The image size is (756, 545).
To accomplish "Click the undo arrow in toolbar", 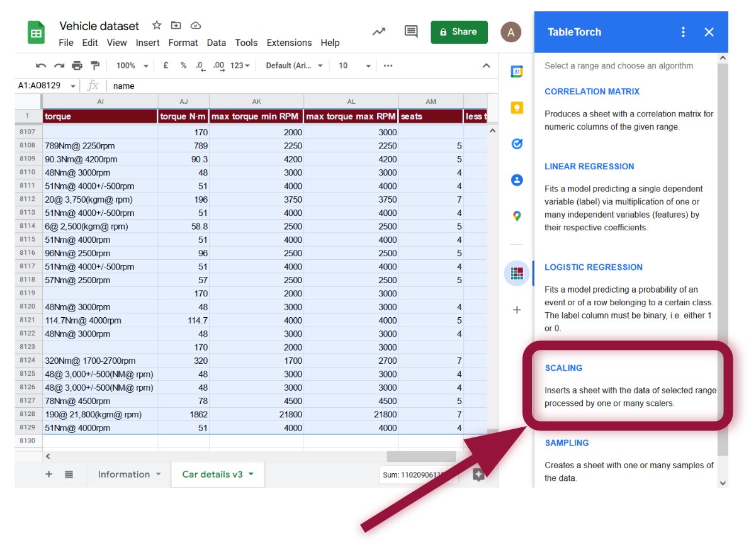I will click(41, 65).
